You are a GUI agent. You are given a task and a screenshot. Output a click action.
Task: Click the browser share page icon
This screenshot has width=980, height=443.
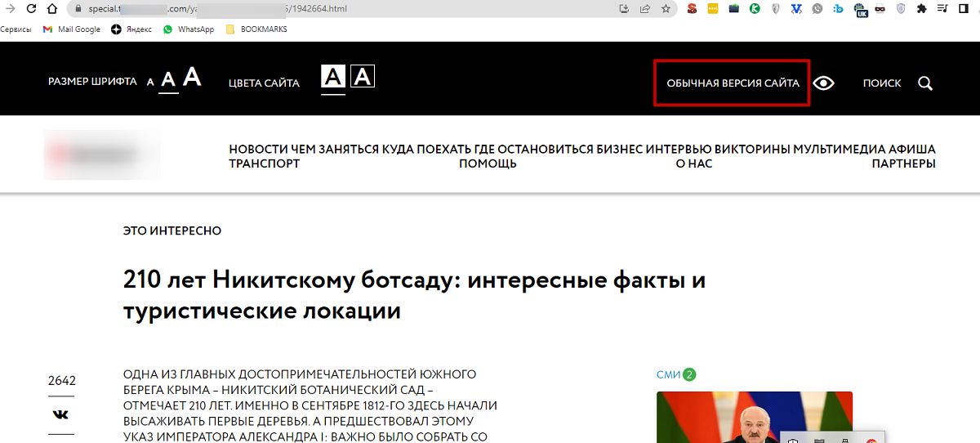[645, 9]
